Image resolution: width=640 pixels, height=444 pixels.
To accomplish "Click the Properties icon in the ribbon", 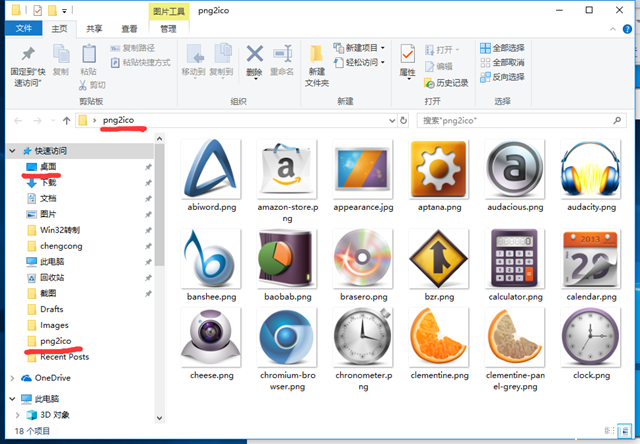I will point(407,58).
